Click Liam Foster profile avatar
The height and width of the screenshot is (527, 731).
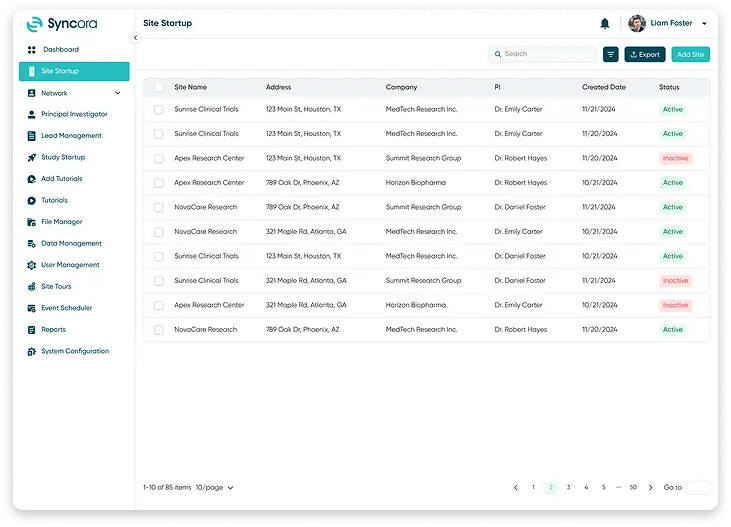[636, 23]
